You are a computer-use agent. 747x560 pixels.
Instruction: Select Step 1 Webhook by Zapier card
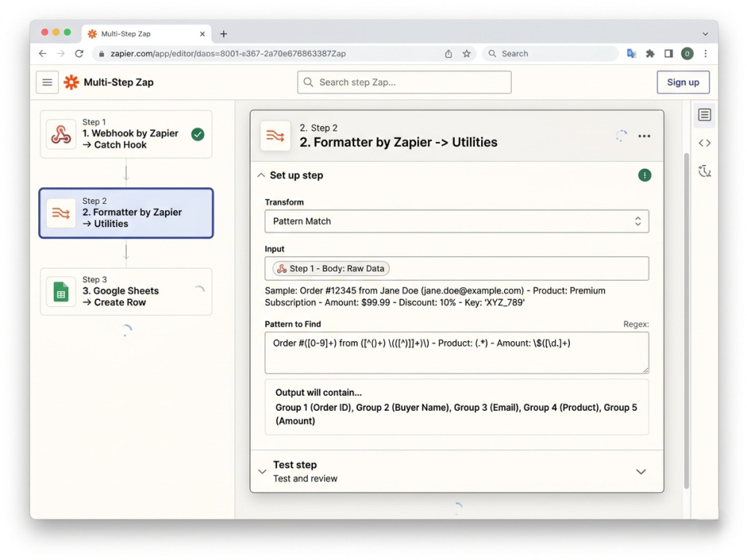(126, 134)
